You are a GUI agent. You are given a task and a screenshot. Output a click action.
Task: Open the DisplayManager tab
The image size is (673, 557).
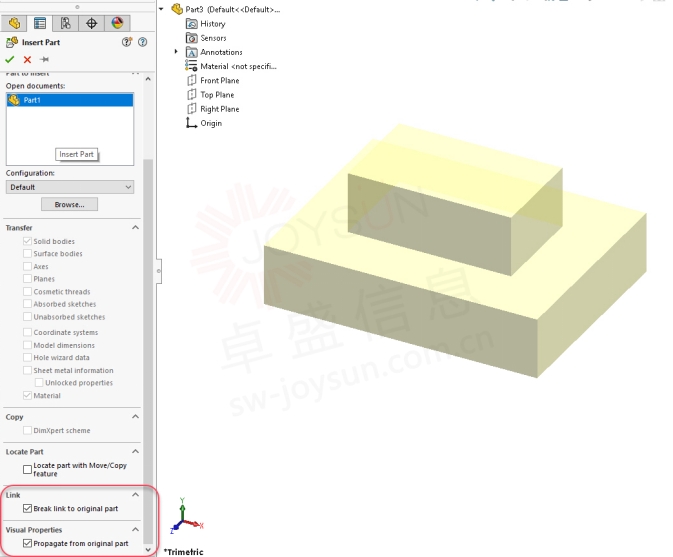(117, 23)
